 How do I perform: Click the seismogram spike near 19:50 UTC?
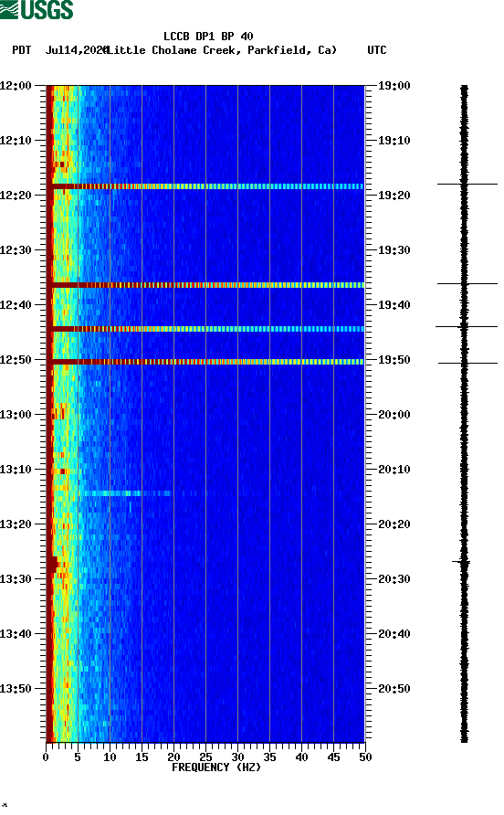[467, 363]
